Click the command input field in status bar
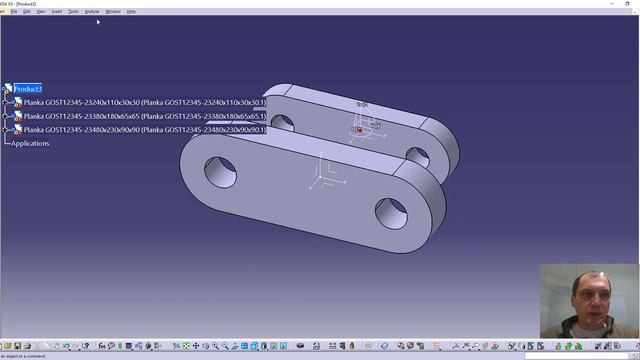This screenshot has height=360, width=640. pos(576,356)
